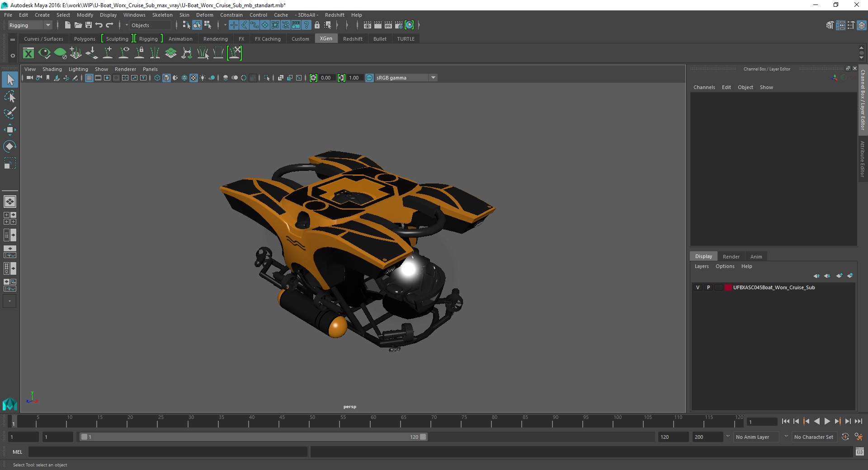This screenshot has height=470, width=868.
Task: Click the Save Scene disk icon
Action: tap(89, 25)
